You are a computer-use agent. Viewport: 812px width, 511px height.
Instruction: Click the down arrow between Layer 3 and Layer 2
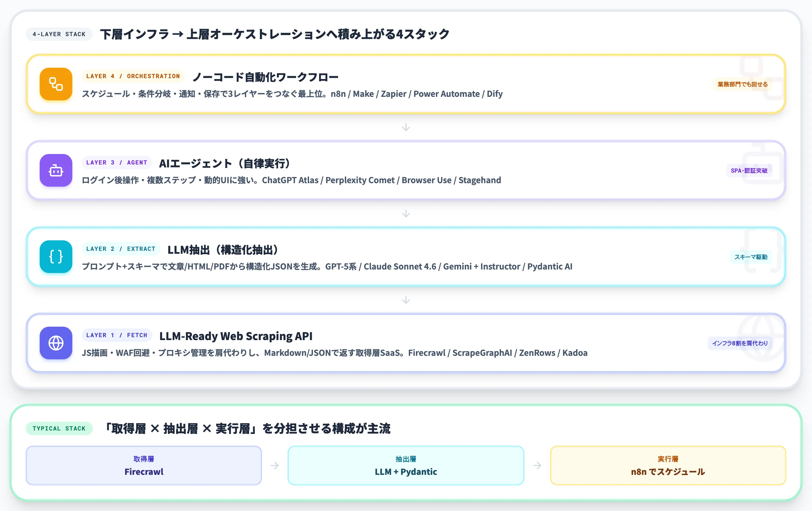406,213
